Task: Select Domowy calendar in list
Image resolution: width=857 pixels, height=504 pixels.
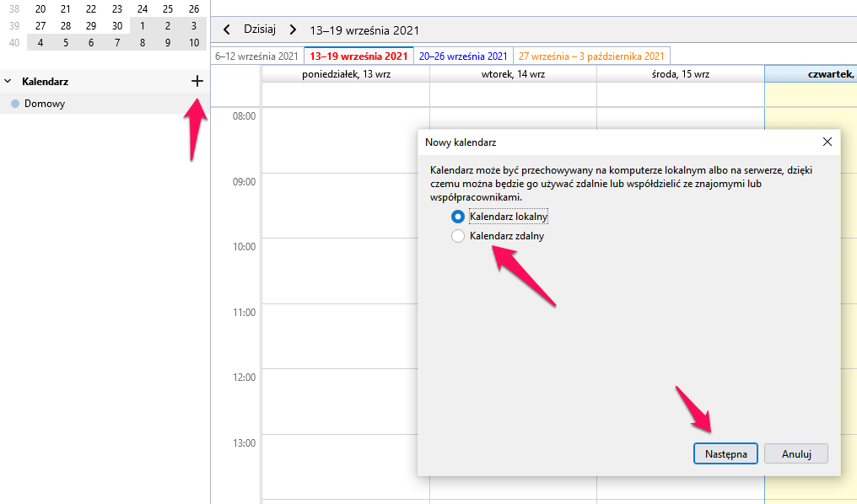Action: coord(104,104)
